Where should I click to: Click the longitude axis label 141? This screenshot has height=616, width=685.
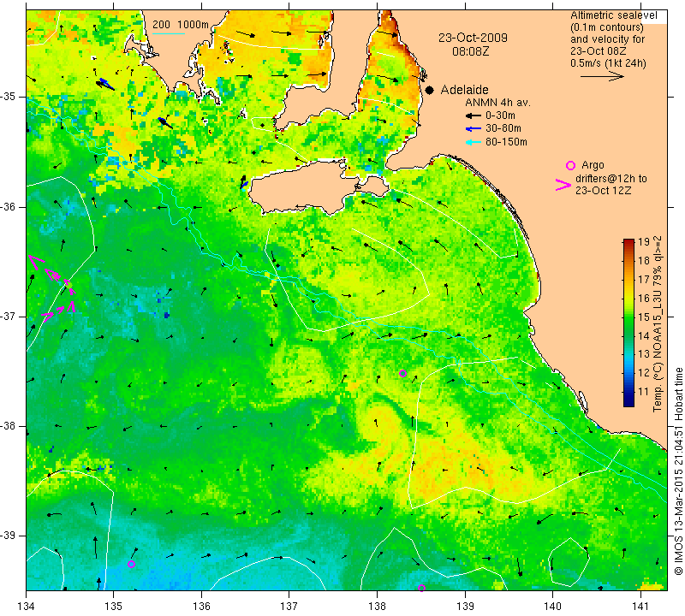click(640, 607)
